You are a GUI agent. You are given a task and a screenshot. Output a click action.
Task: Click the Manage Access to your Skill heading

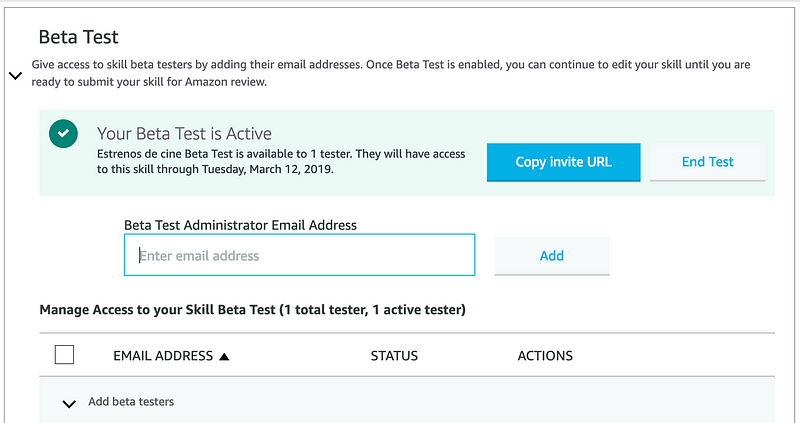(253, 310)
